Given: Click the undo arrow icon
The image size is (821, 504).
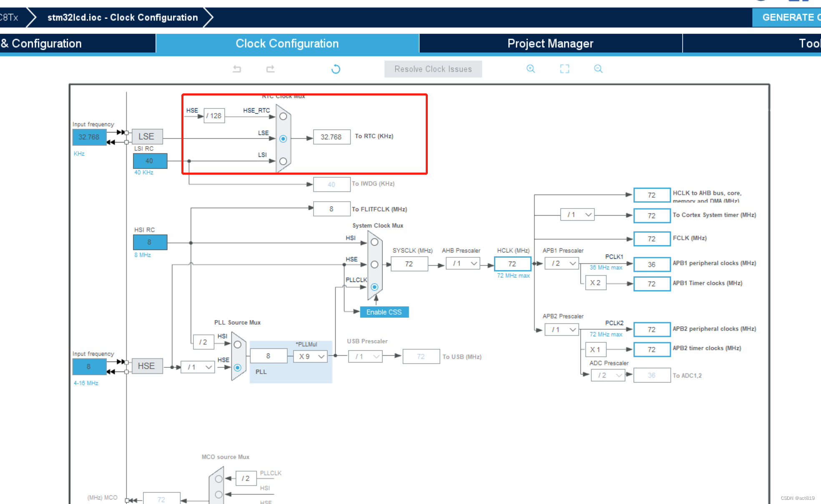Looking at the screenshot, I should coord(237,69).
